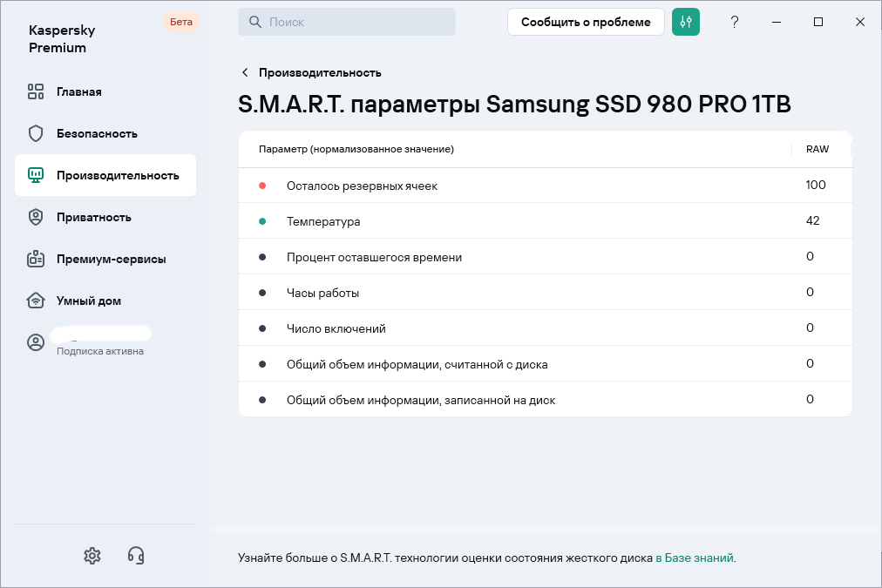Click the Бета badge label
The height and width of the screenshot is (588, 882).
pyautogui.click(x=181, y=22)
